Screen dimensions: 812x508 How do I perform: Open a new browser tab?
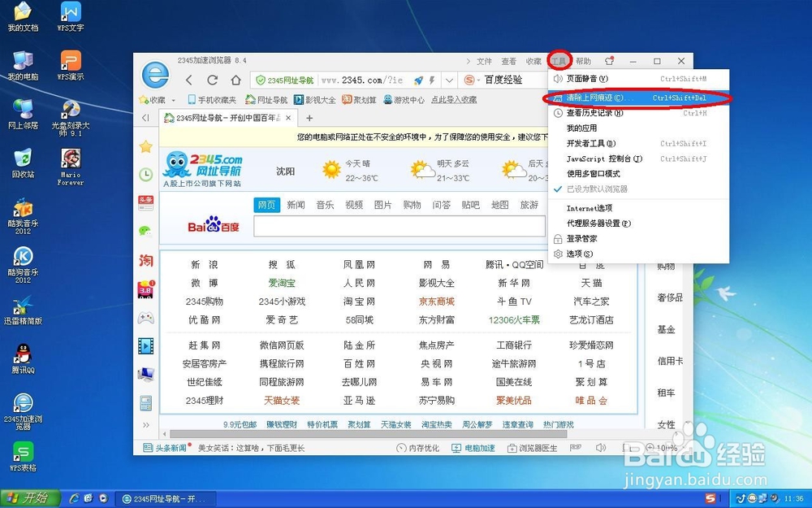(309, 118)
